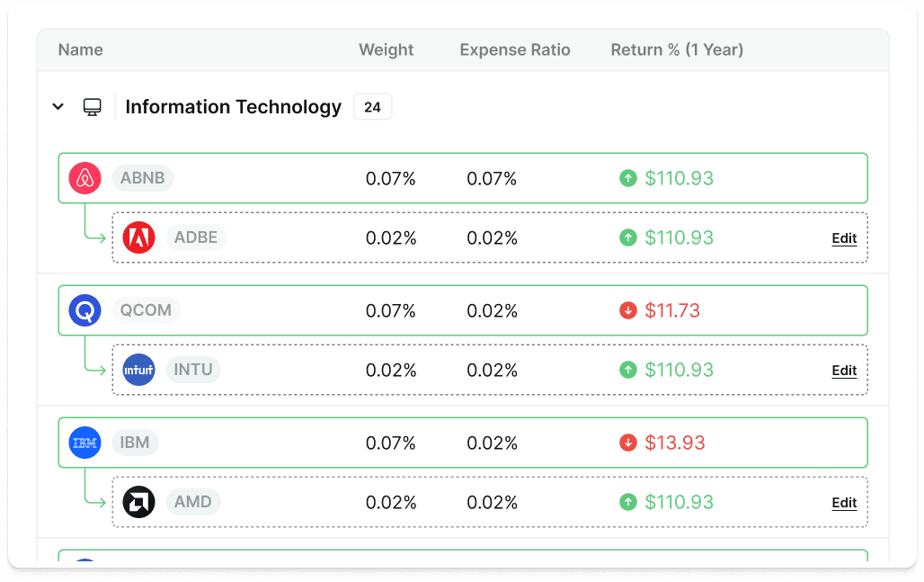The width and height of the screenshot is (924, 582).
Task: Click the $110.93 return in ADBE row
Action: [679, 237]
